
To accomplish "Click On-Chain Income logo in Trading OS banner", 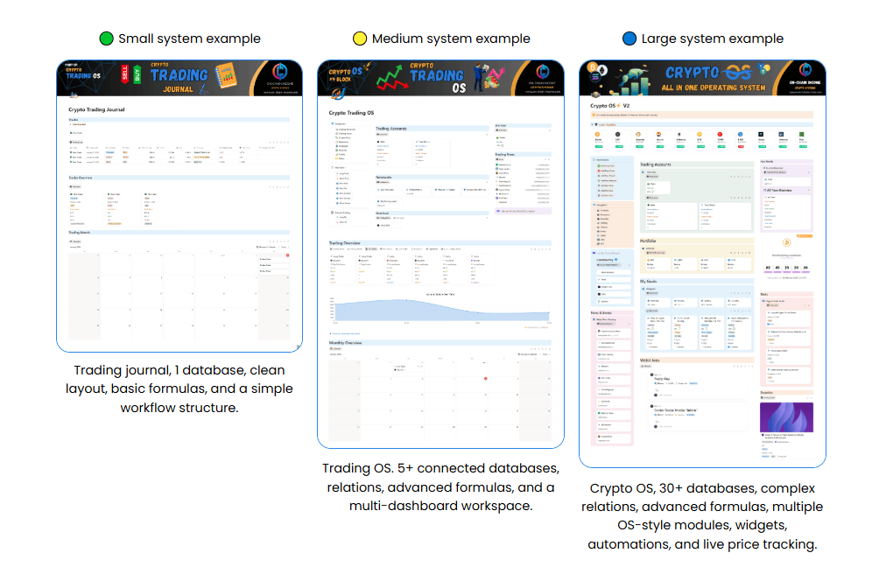I will tap(542, 73).
